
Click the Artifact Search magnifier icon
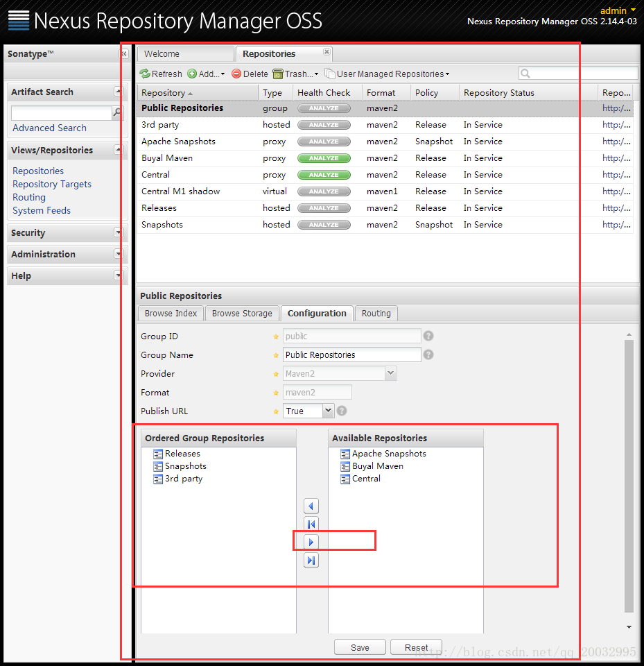click(x=117, y=112)
